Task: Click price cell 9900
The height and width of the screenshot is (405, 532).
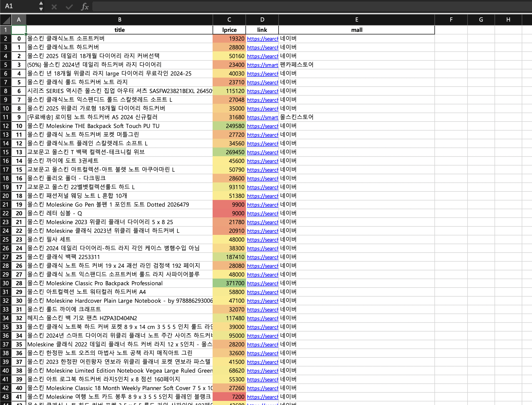Action: click(x=229, y=205)
